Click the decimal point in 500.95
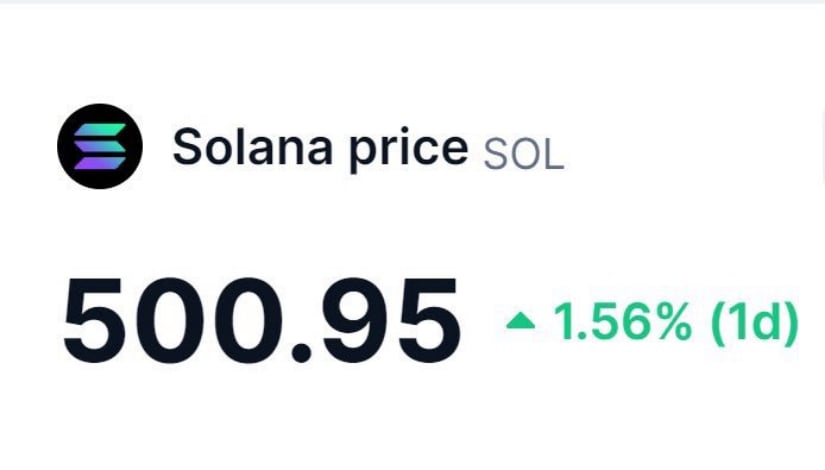The height and width of the screenshot is (470, 825). (301, 352)
